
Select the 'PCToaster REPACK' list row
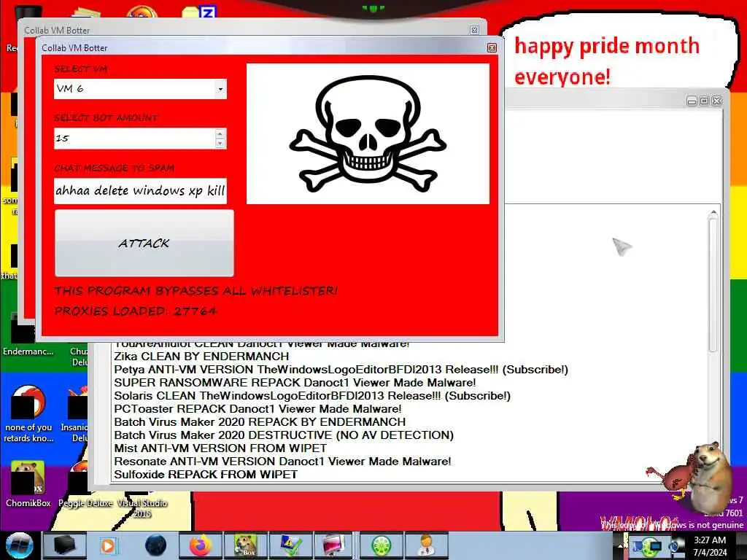tap(258, 408)
